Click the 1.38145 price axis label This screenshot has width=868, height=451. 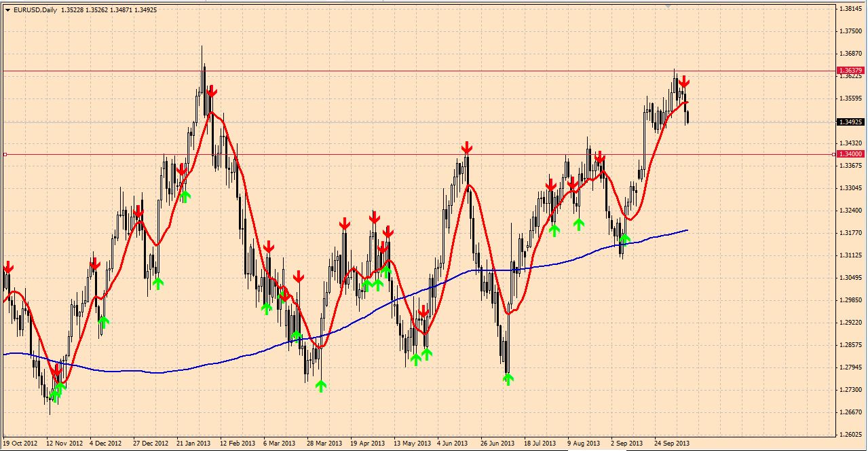[x=850, y=9]
